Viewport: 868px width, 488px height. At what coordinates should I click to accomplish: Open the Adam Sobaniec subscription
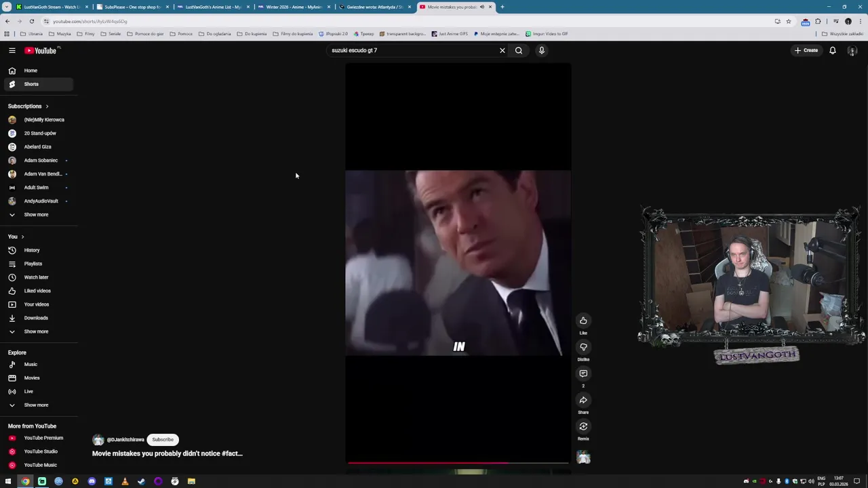pos(39,160)
